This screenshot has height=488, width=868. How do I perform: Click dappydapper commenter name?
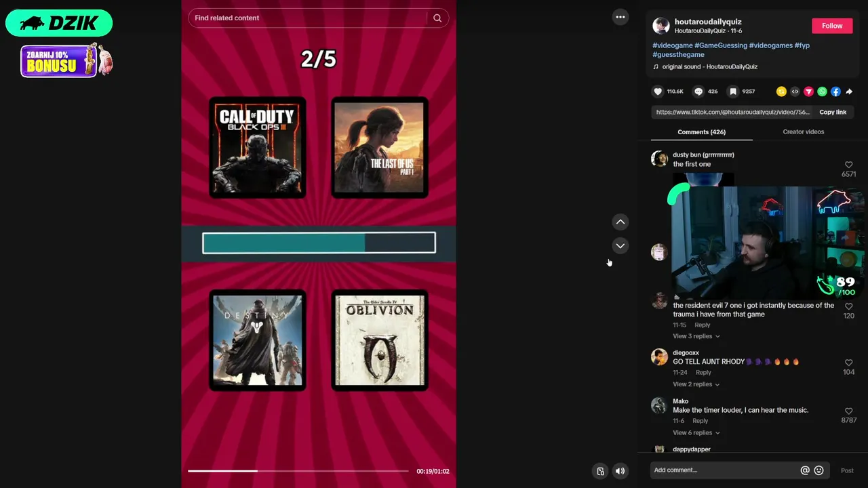point(692,449)
